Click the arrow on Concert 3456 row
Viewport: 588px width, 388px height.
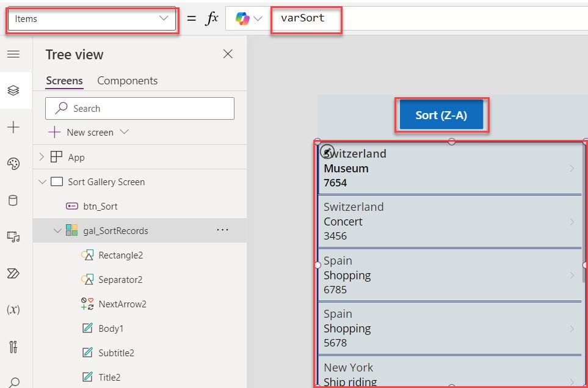click(x=572, y=222)
